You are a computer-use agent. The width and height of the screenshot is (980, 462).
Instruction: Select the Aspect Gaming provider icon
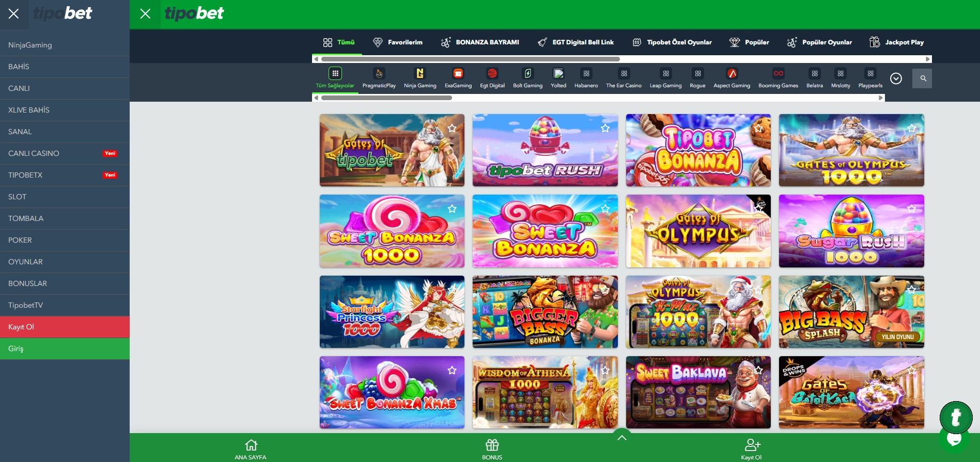pyautogui.click(x=732, y=74)
